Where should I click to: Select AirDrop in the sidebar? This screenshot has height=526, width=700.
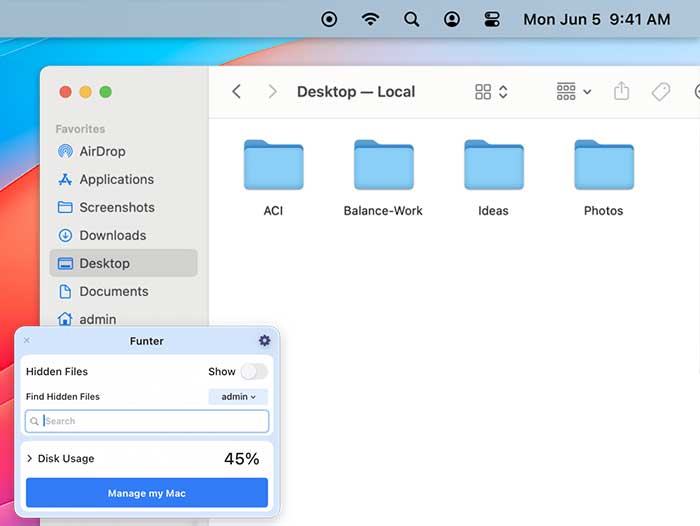click(124, 151)
